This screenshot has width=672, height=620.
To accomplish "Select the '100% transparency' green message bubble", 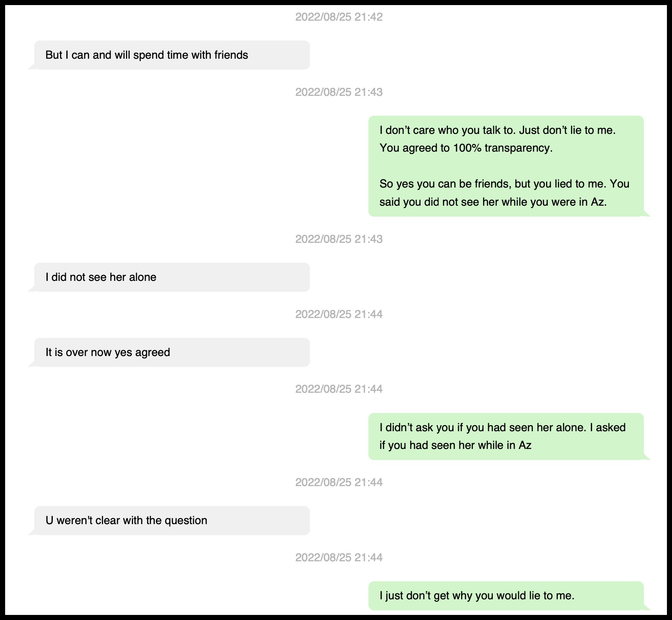I will (505, 166).
